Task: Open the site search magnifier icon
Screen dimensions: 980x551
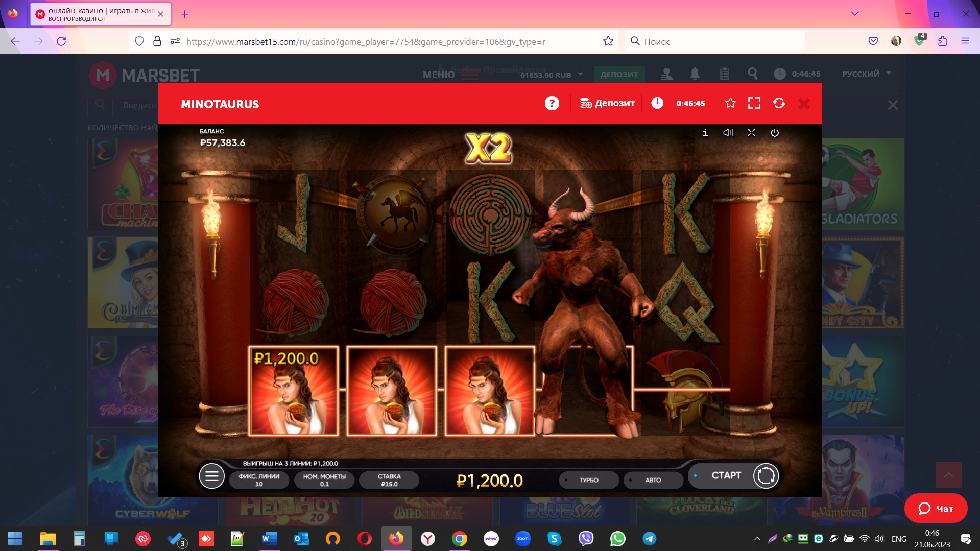Action: coord(752,74)
